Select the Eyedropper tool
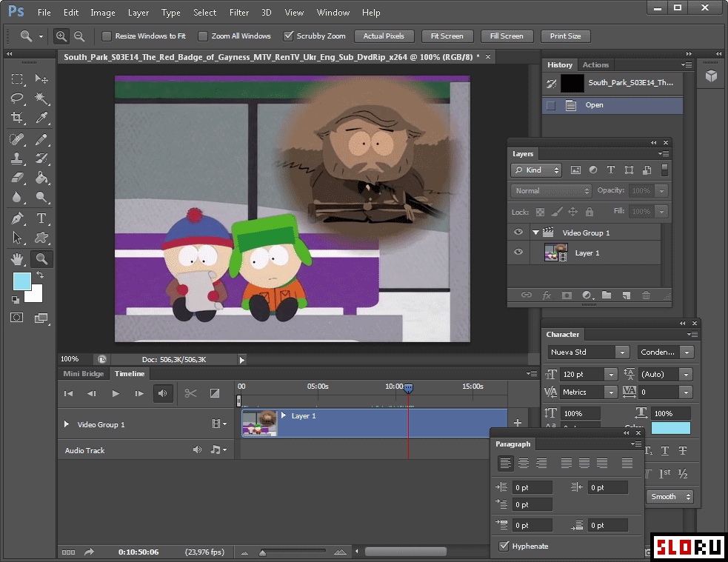Screen dimensions: 728x562 (41, 118)
